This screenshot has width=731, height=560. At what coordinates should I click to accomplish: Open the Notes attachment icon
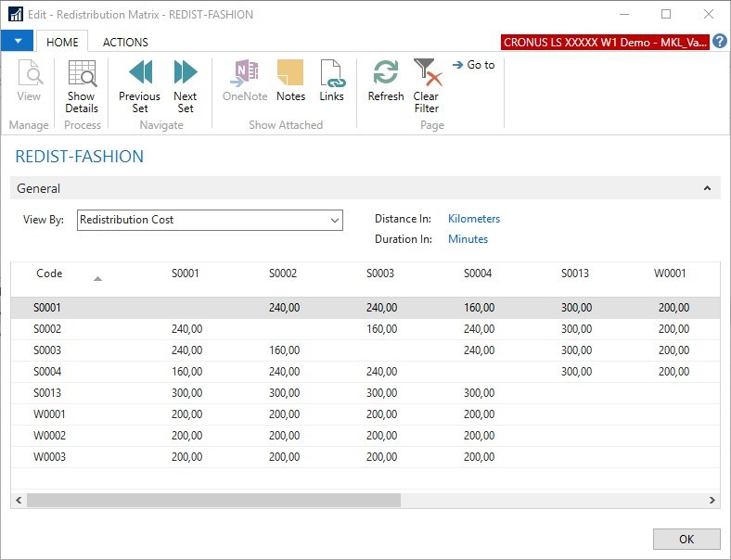[290, 74]
